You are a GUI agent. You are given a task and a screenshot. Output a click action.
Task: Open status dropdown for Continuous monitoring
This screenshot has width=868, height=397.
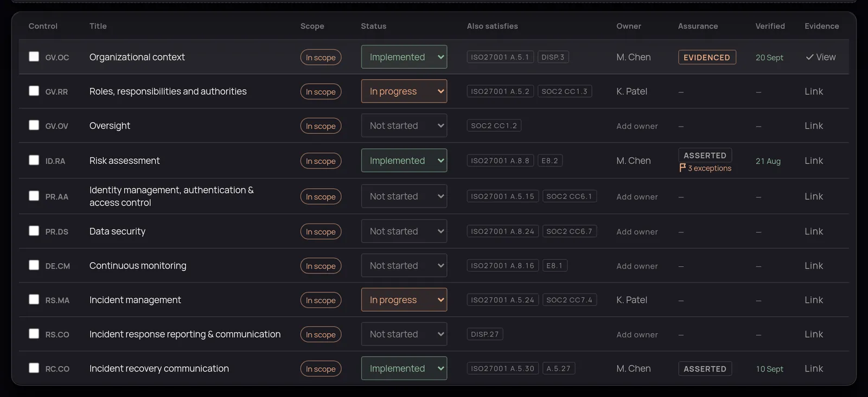pyautogui.click(x=404, y=265)
